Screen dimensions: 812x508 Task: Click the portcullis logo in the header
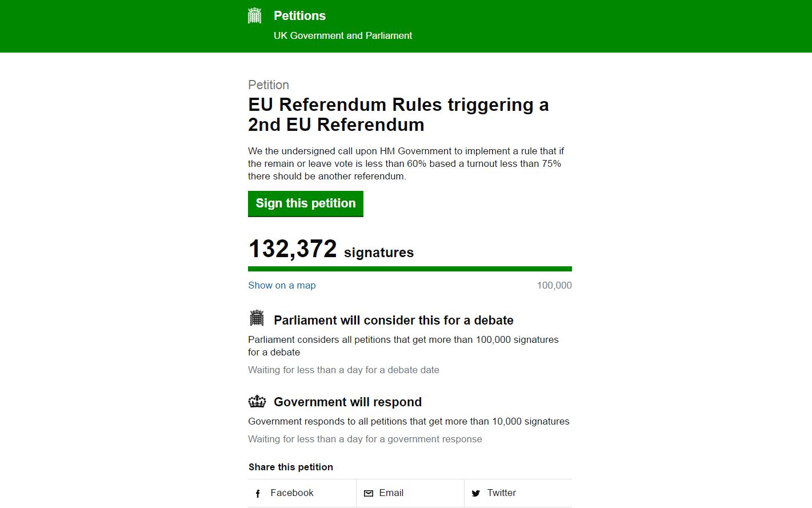pos(254,15)
